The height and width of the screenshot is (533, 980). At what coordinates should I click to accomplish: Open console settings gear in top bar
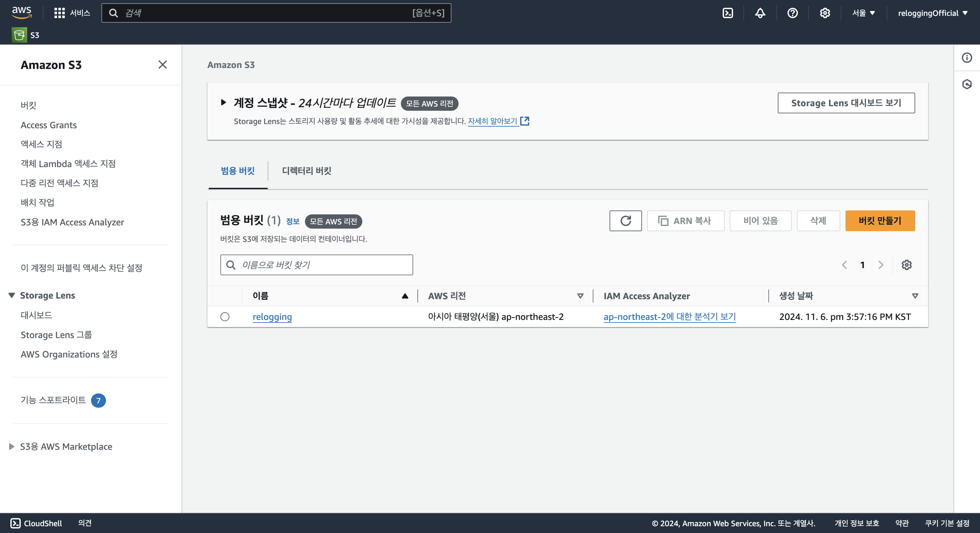click(x=824, y=13)
